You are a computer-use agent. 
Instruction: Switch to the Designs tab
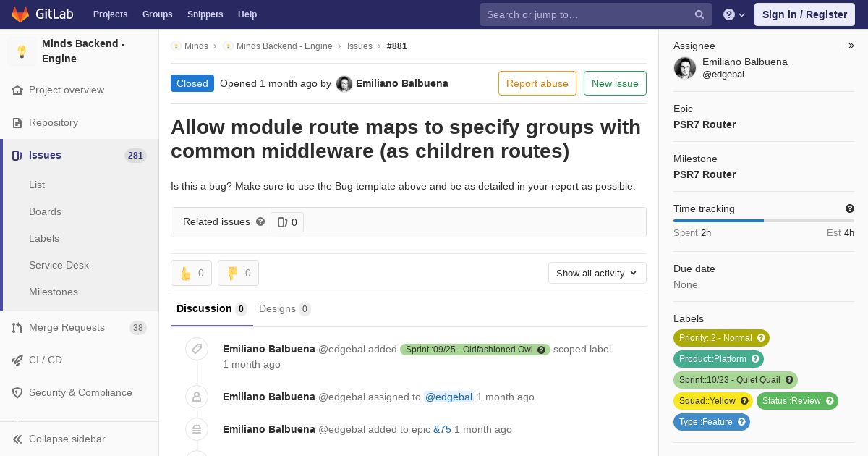pyautogui.click(x=284, y=308)
